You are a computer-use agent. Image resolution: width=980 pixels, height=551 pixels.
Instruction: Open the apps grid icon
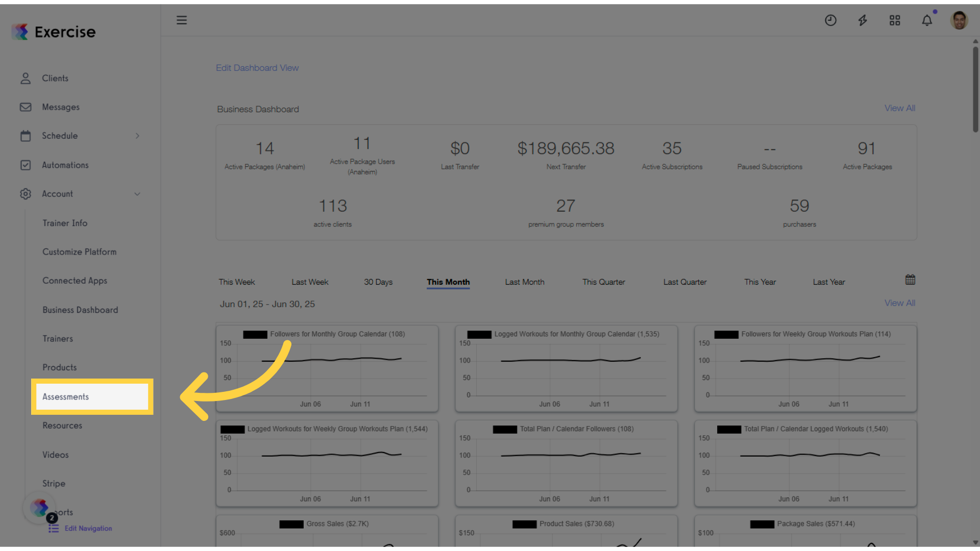coord(895,20)
